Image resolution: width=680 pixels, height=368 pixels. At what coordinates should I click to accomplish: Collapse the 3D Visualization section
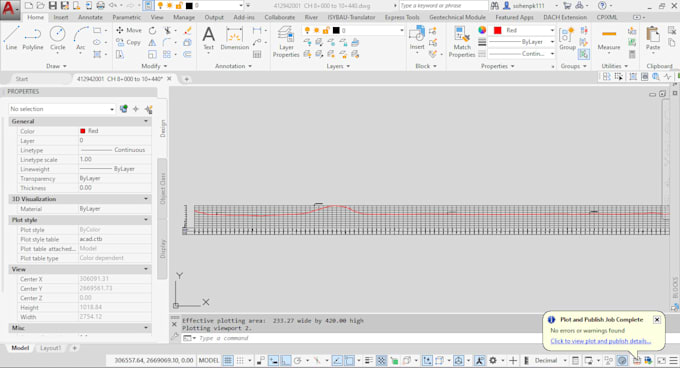pyautogui.click(x=146, y=199)
